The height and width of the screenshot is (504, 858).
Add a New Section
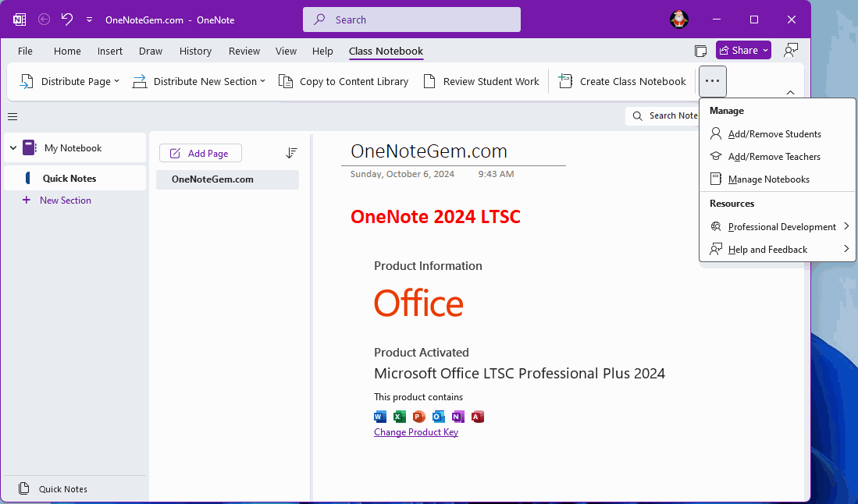[x=57, y=200]
